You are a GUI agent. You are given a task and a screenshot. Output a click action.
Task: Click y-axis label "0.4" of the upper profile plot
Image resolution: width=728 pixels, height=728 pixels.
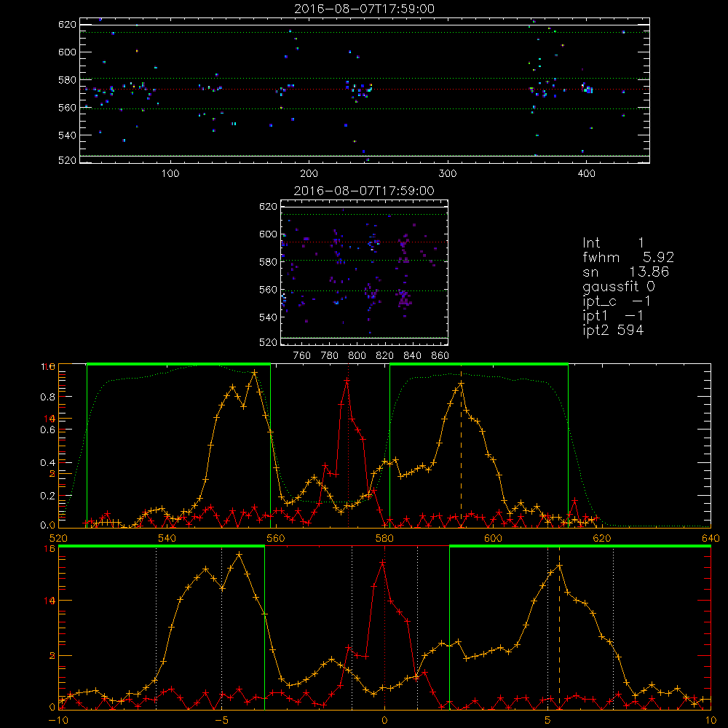pyautogui.click(x=48, y=463)
